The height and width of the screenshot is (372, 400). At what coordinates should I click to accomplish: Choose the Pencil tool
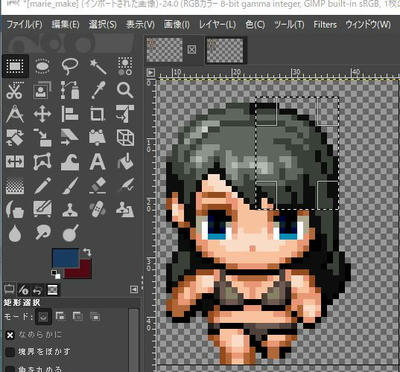(x=42, y=186)
